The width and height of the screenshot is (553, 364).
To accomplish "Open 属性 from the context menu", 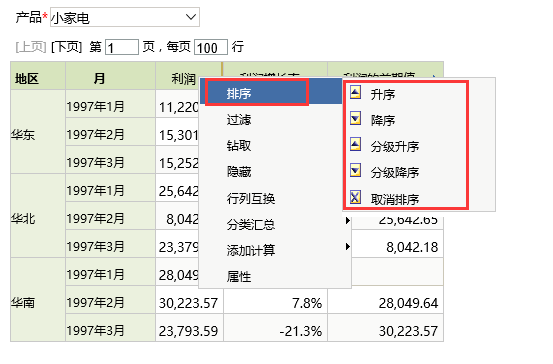I will (x=238, y=276).
